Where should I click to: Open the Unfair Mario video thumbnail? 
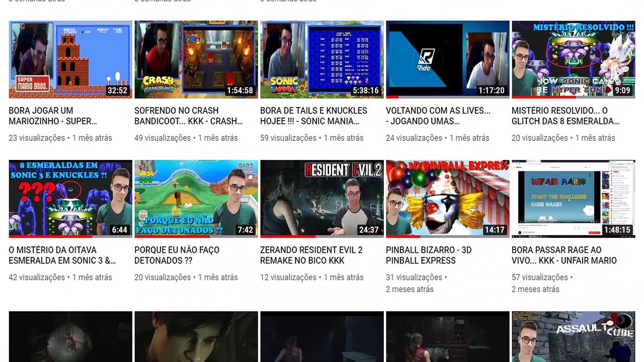(574, 199)
